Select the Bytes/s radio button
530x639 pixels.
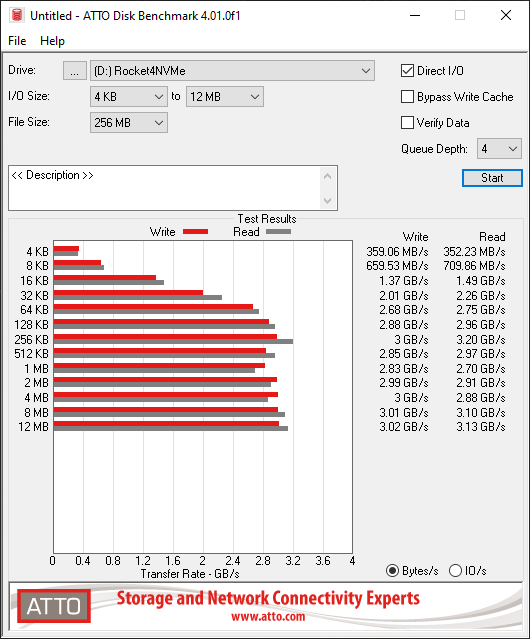pos(392,570)
